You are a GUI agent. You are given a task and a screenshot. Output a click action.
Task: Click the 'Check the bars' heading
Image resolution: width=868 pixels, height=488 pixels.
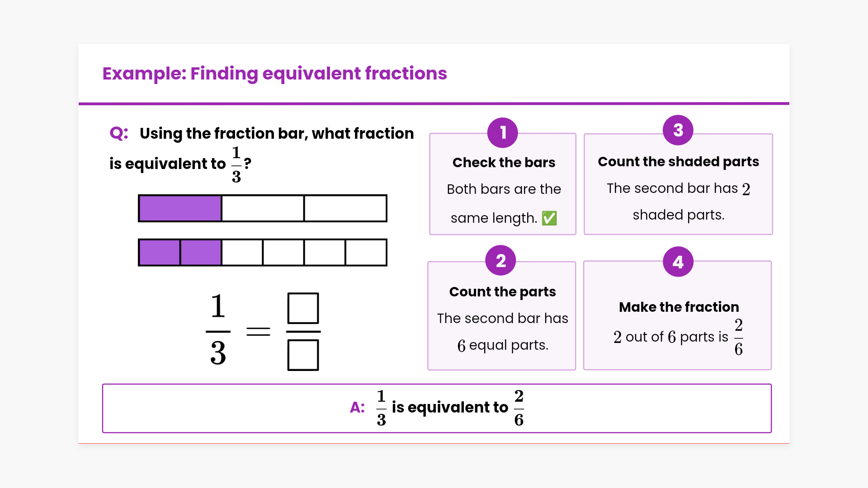[x=504, y=163]
